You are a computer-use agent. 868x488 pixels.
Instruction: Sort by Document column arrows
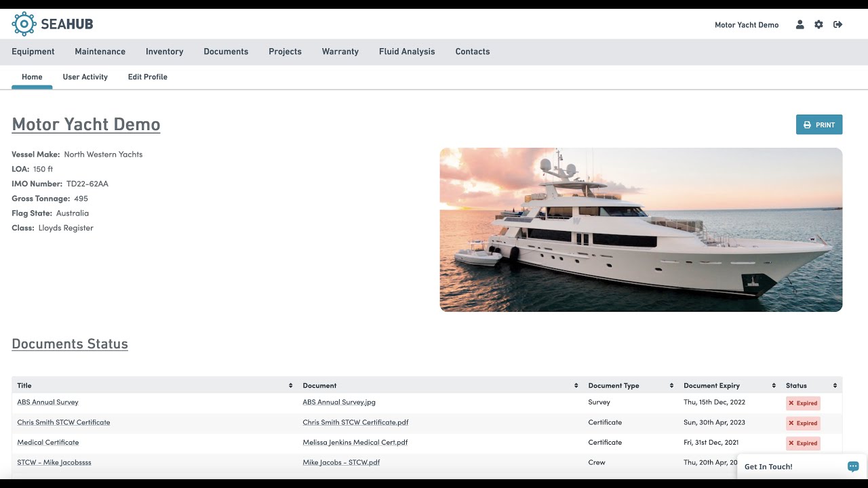tap(576, 386)
